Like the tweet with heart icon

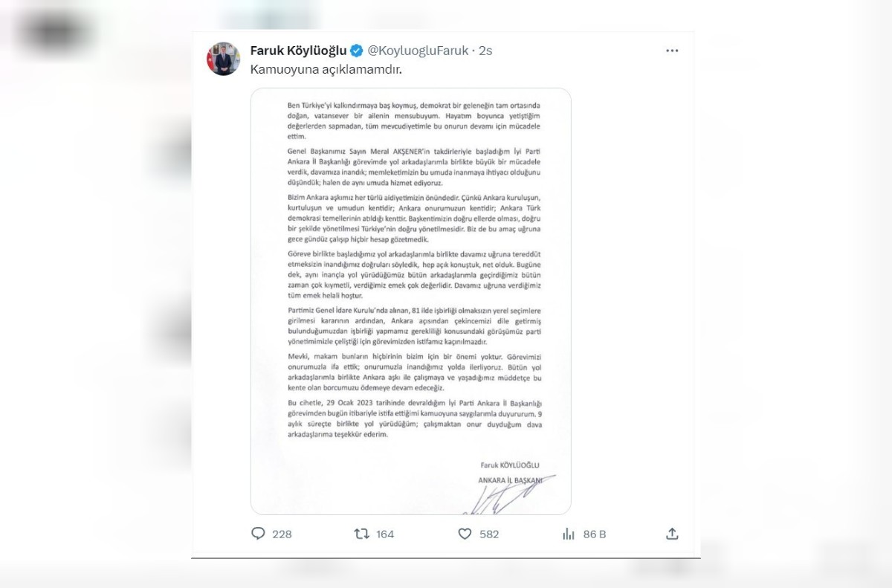click(x=465, y=534)
